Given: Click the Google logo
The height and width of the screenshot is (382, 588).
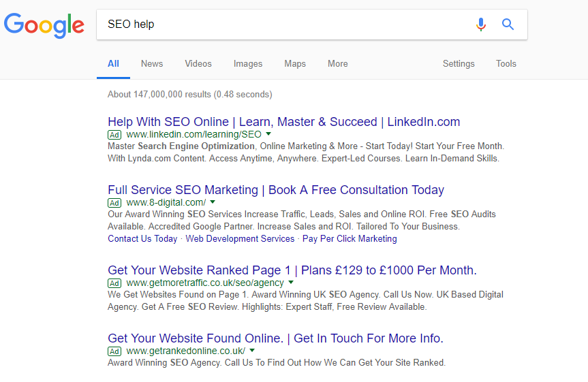Looking at the screenshot, I should coord(44,25).
